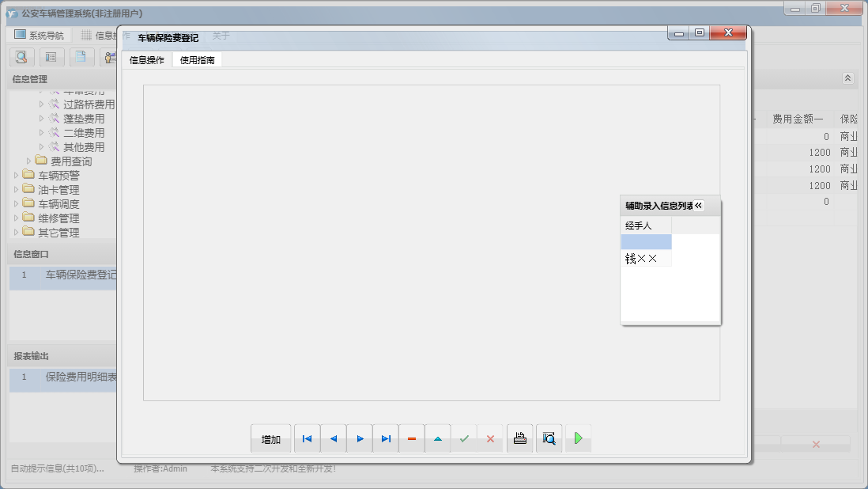Close the 车辆保险费登记 dialog

tap(729, 32)
